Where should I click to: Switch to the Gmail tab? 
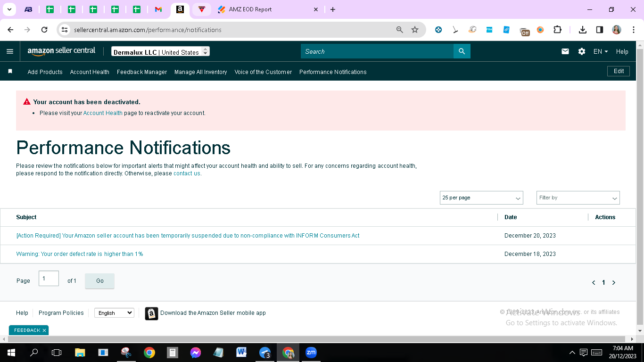pos(158,9)
